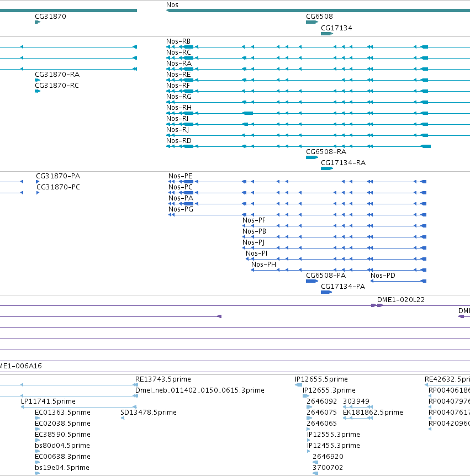The image size is (470, 476).
Task: Select the Nos-RE transcript label
Action: click(x=178, y=75)
